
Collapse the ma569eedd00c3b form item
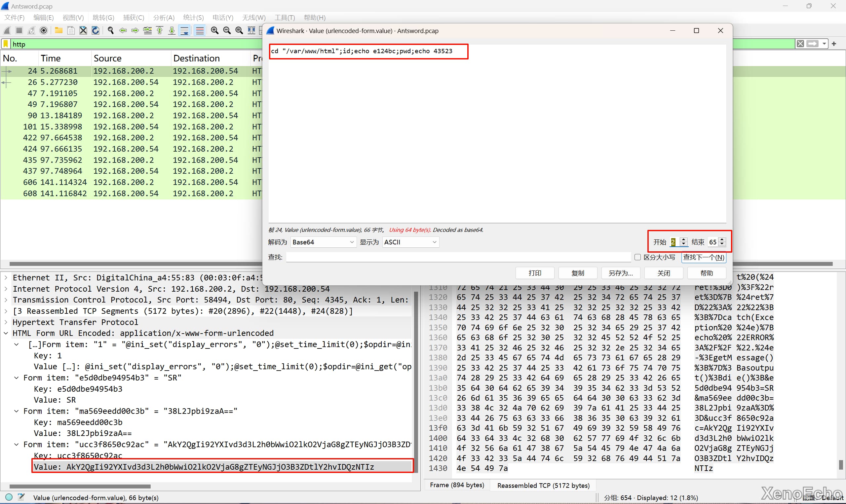[16, 411]
